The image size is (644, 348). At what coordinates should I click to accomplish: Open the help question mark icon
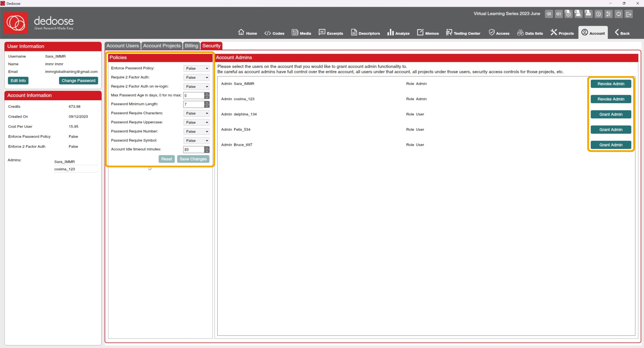(598, 14)
